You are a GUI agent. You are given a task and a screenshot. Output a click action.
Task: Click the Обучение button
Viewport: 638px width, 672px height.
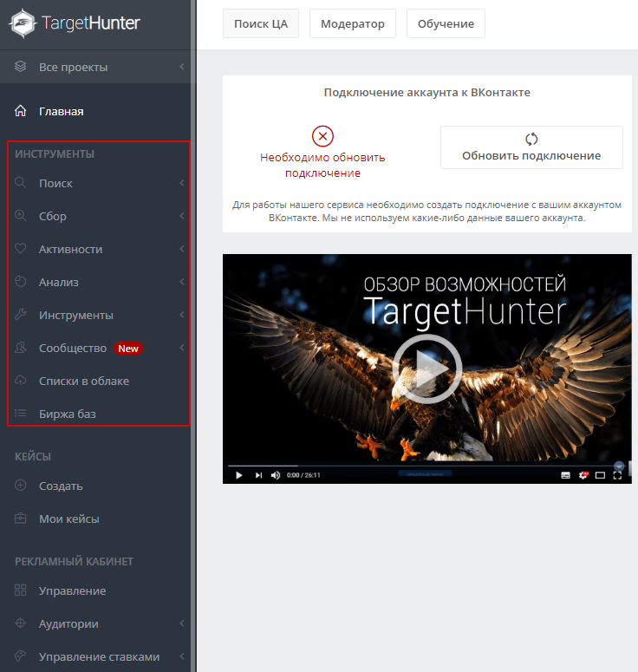pos(446,23)
